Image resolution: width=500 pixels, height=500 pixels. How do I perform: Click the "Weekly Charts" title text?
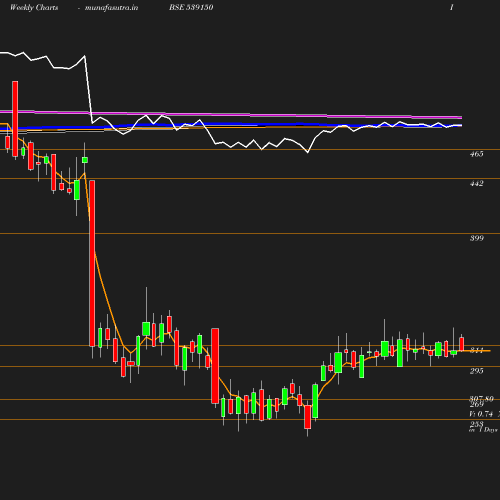click(34, 8)
